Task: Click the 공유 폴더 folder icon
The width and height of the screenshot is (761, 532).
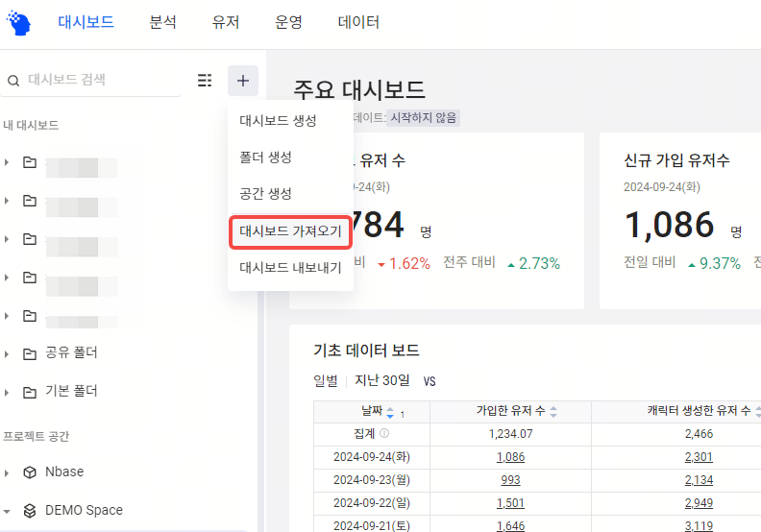Action: click(x=30, y=353)
